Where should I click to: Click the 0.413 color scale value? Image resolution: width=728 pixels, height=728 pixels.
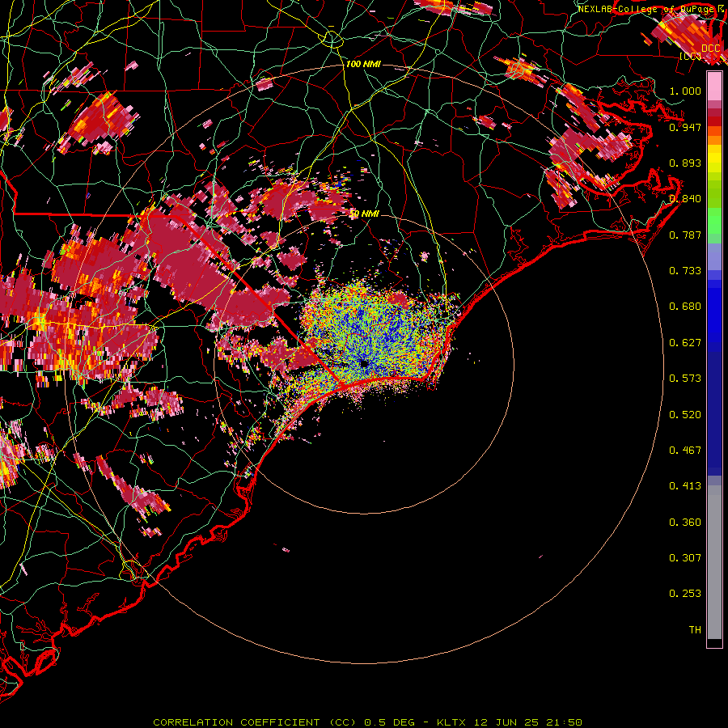click(x=685, y=486)
